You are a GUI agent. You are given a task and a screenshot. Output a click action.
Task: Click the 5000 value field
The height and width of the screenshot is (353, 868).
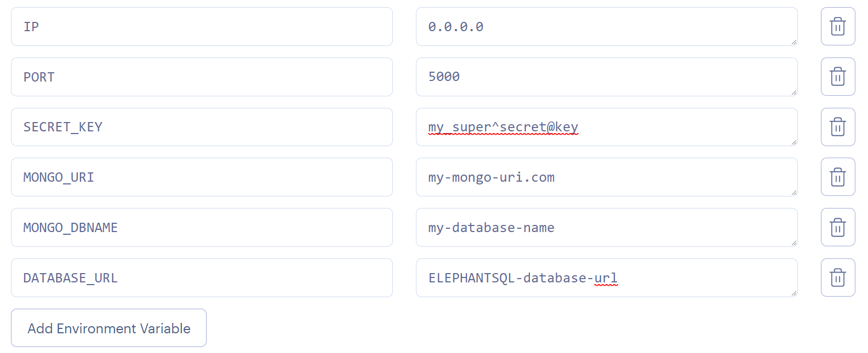tap(607, 77)
